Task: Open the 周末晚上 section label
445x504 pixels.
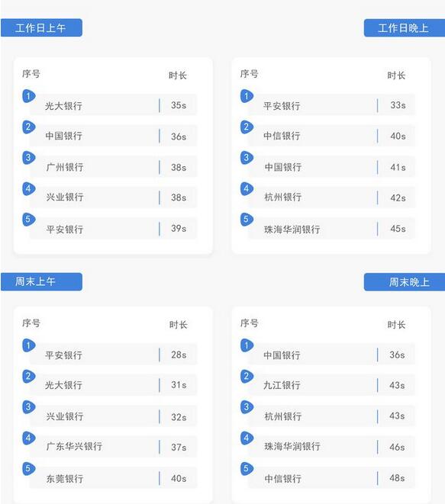Action: (405, 282)
